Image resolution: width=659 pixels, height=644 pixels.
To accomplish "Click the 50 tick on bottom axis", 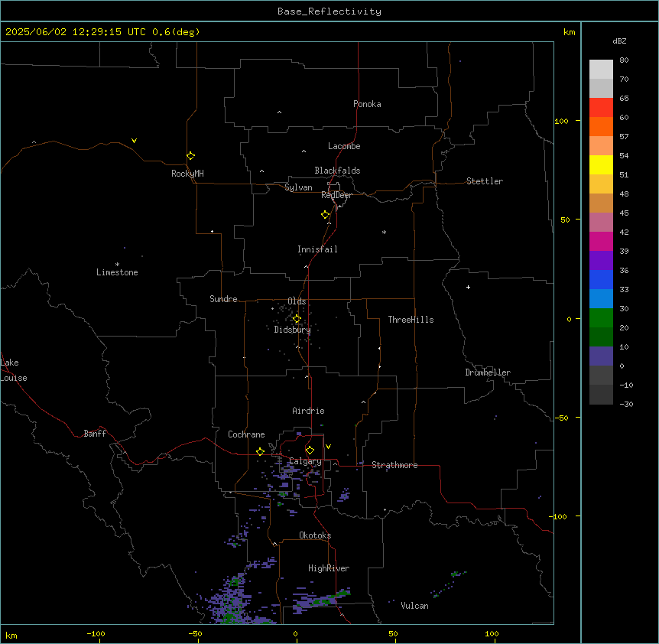I will tap(393, 633).
